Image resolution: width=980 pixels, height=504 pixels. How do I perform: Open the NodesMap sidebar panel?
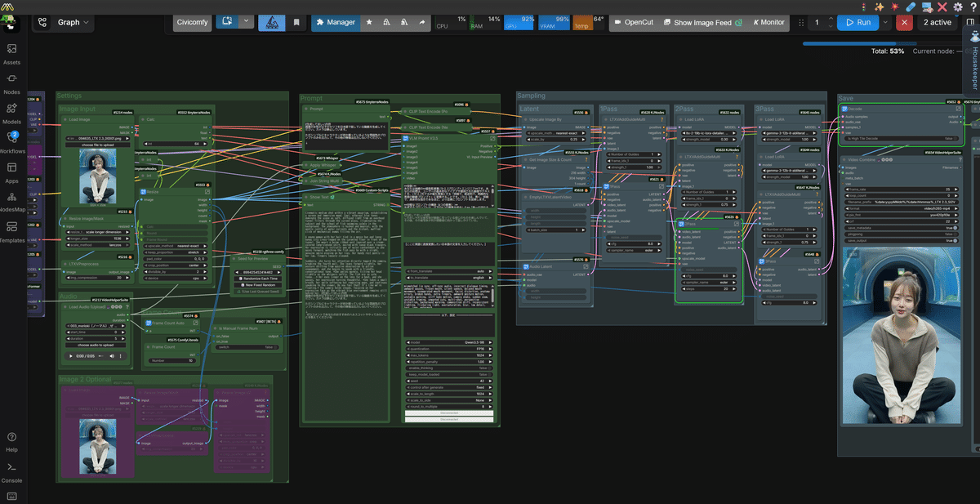[x=11, y=202]
